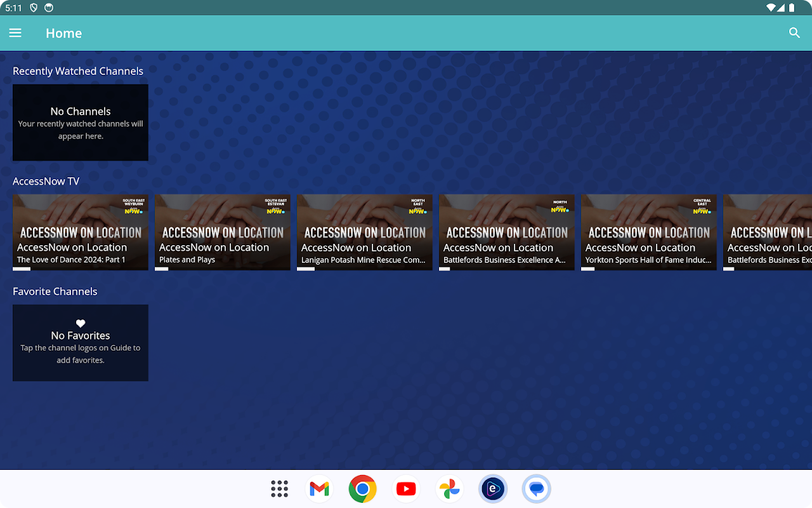
Task: Click the 5:11 clock in status bar
Action: 13,8
